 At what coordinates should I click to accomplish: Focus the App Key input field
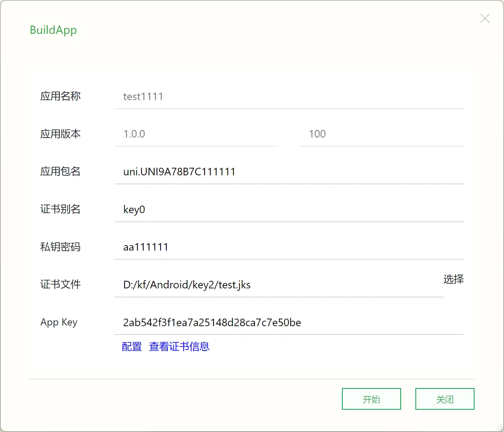click(289, 322)
